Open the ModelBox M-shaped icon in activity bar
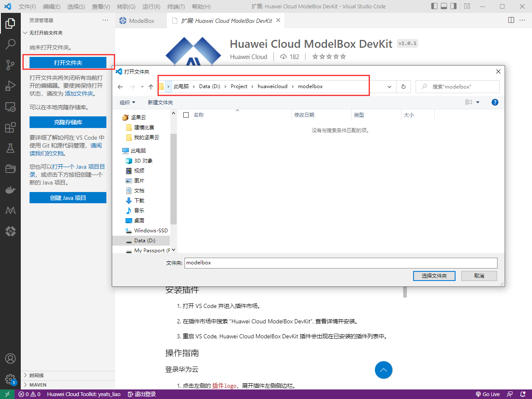This screenshot has width=532, height=399. (10, 211)
